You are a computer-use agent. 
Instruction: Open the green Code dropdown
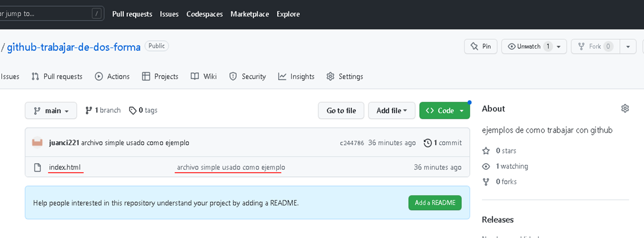[x=444, y=111]
